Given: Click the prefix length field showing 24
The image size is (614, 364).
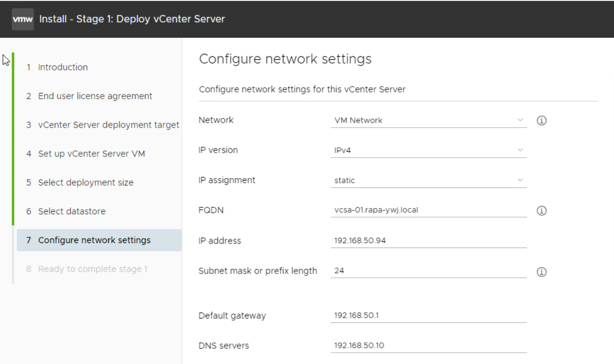Looking at the screenshot, I should click(428, 271).
